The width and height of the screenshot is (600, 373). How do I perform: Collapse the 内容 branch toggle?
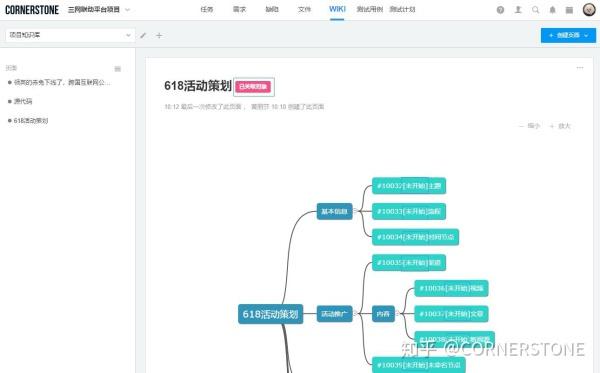(x=397, y=314)
